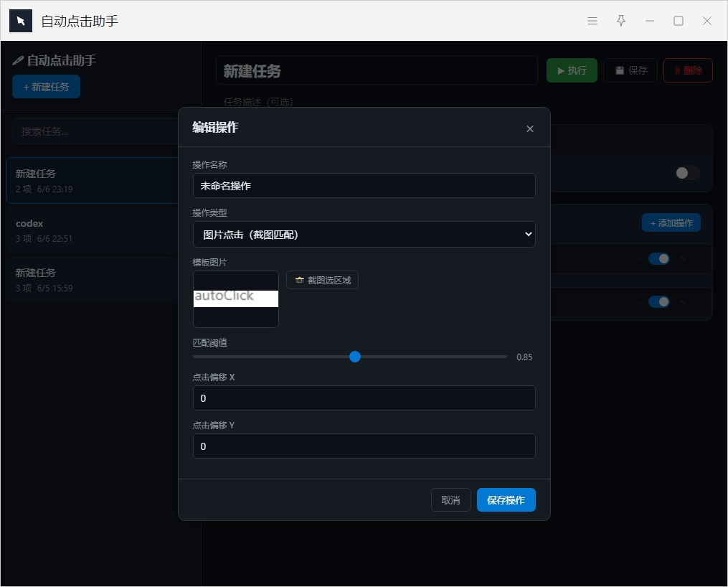Click the pencil icon beside 自动点击助手 heading
The image size is (728, 587).
[x=18, y=60]
